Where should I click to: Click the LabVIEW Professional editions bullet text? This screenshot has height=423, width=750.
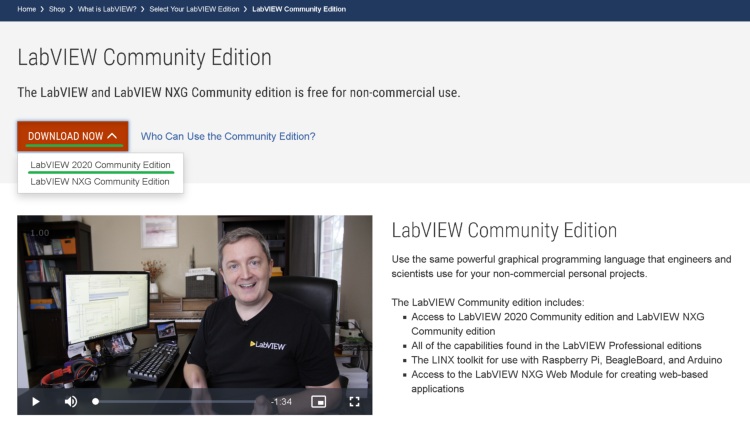[x=556, y=345]
